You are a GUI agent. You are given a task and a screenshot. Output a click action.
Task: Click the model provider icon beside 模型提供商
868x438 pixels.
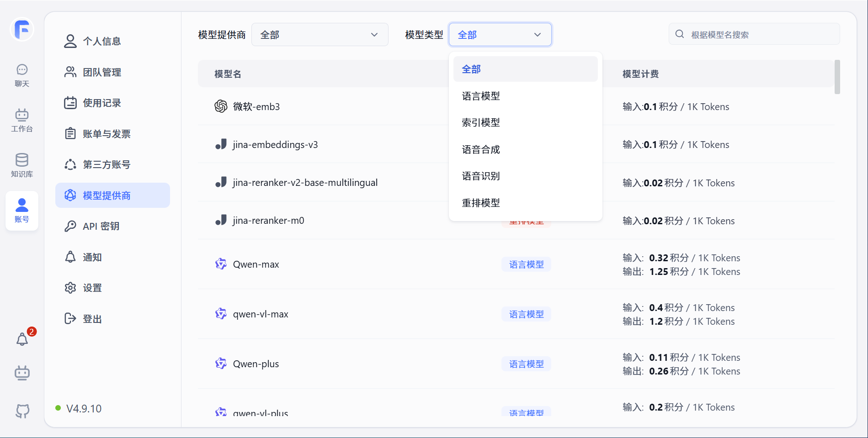coord(70,195)
